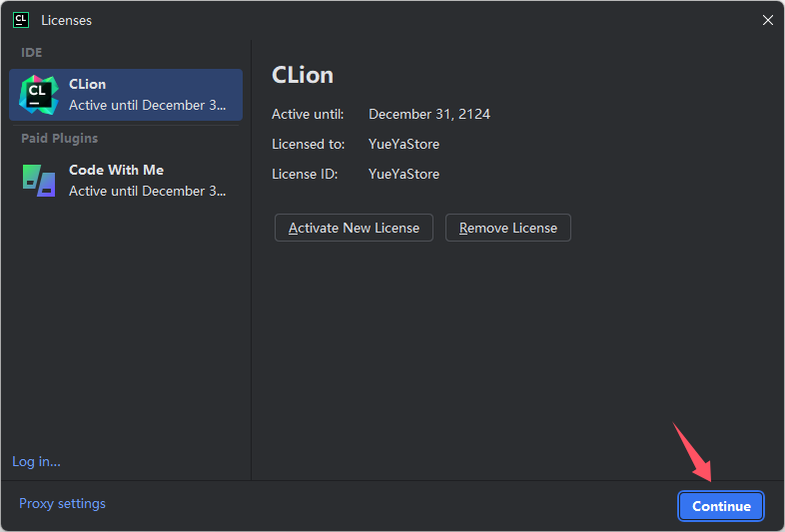Click the CL app icon in title bar
785x532 pixels.
(21, 20)
